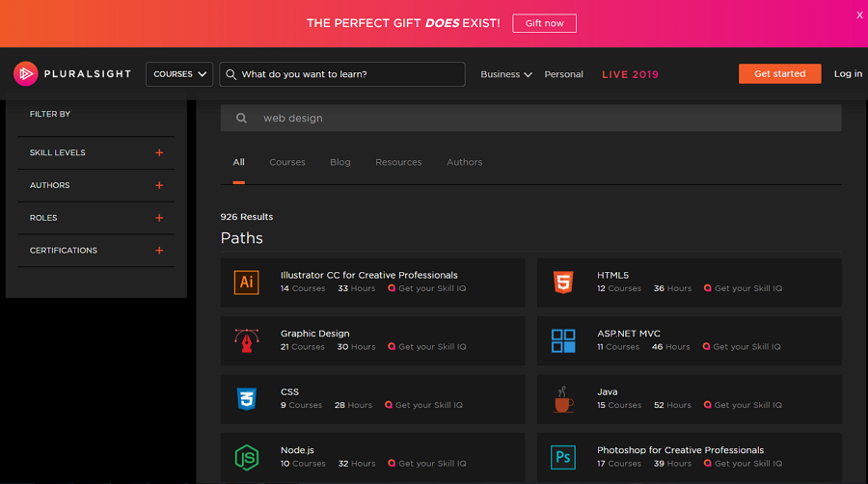868x484 pixels.
Task: Click Skill IQ icon for CSS path
Action: point(389,405)
